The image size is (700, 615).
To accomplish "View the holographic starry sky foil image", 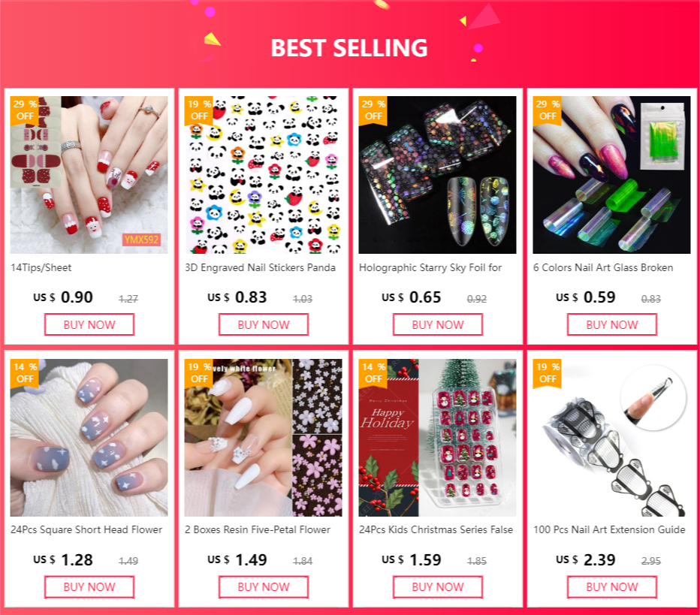I will (x=437, y=174).
